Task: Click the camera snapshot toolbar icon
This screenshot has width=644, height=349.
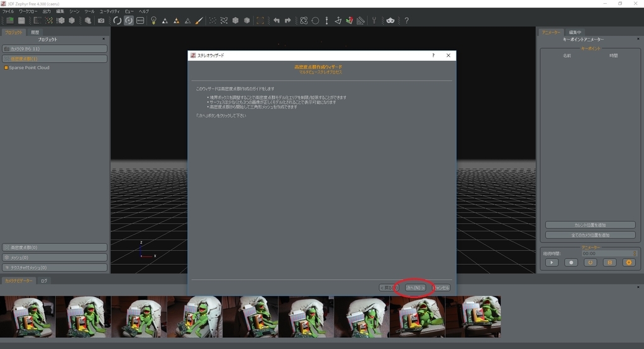Action: click(101, 21)
